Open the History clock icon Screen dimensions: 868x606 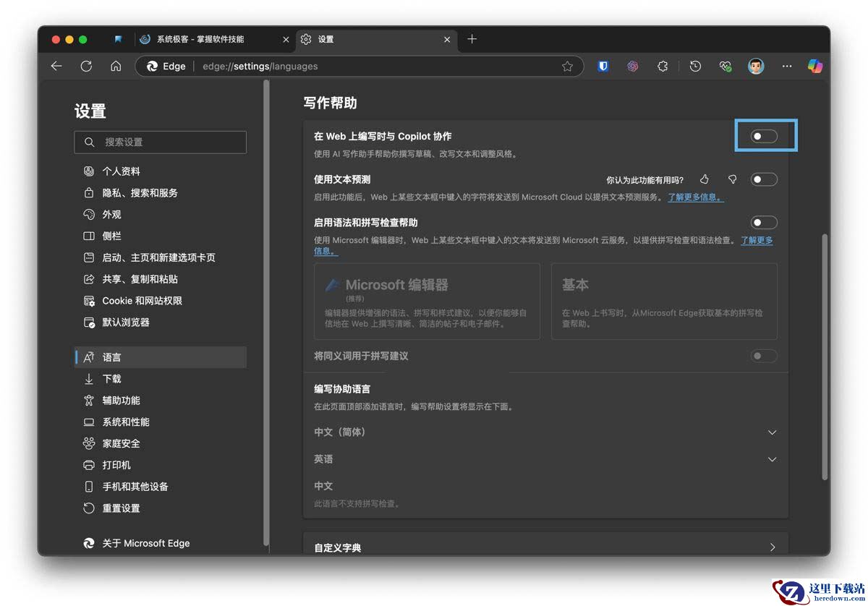point(695,66)
